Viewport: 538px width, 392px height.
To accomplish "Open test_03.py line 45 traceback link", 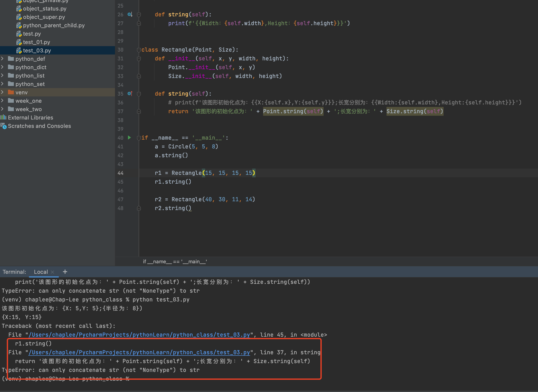I will point(139,335).
